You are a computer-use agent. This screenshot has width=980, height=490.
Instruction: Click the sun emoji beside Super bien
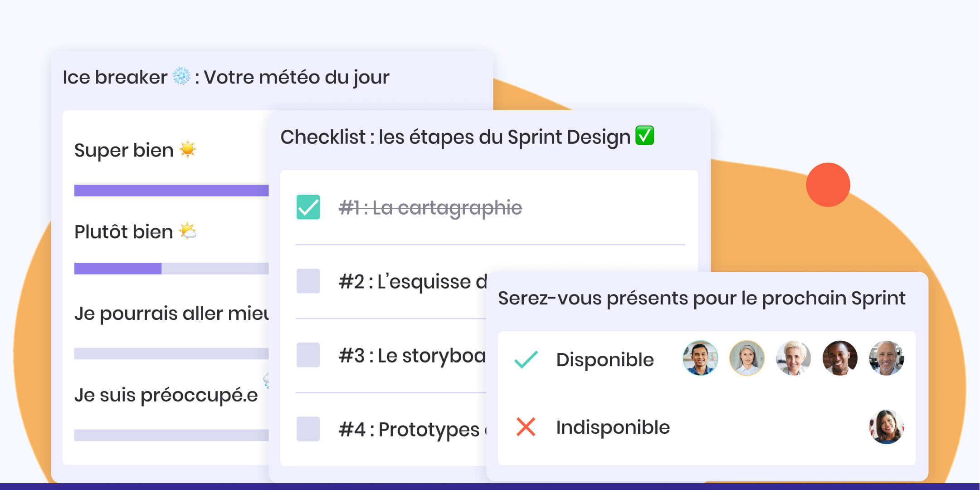[x=187, y=149]
